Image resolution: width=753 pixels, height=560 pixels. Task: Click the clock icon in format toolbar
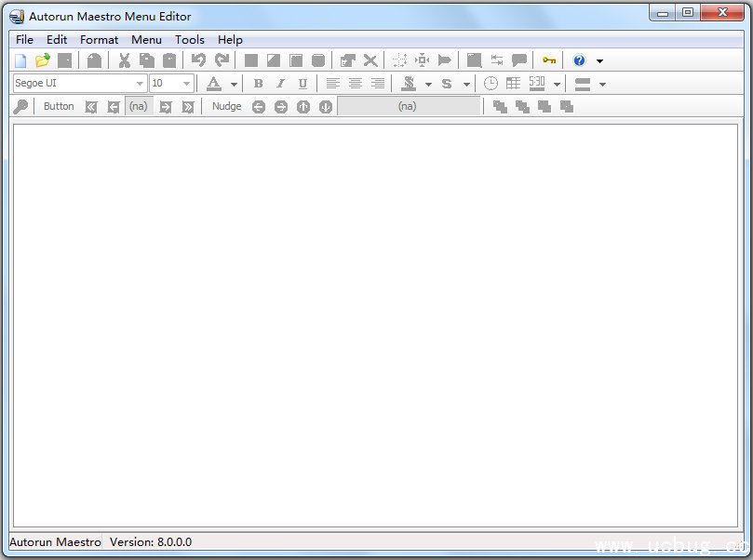pyautogui.click(x=491, y=84)
